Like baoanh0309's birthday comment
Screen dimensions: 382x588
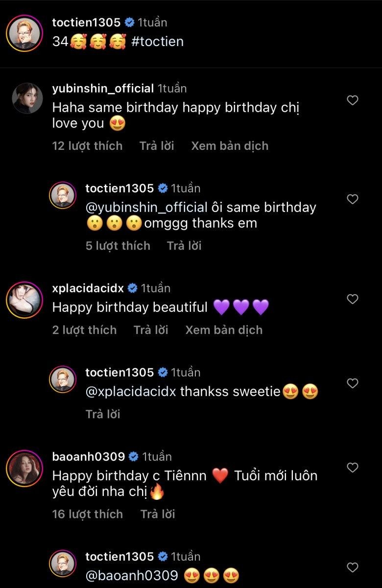353,468
